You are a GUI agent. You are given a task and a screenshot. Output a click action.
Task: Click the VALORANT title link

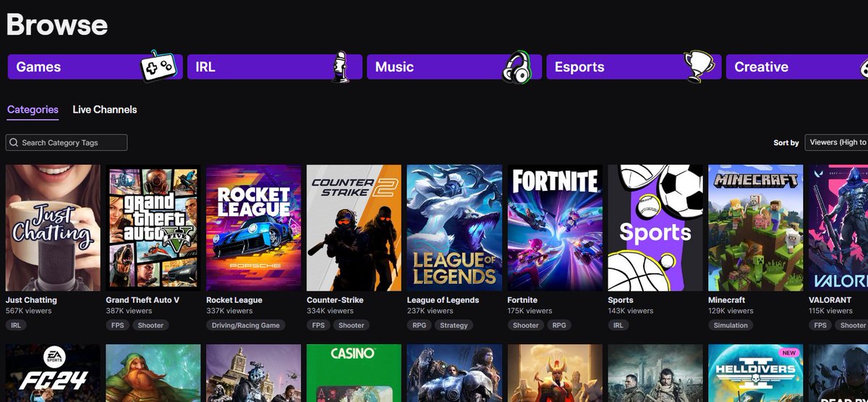[830, 300]
